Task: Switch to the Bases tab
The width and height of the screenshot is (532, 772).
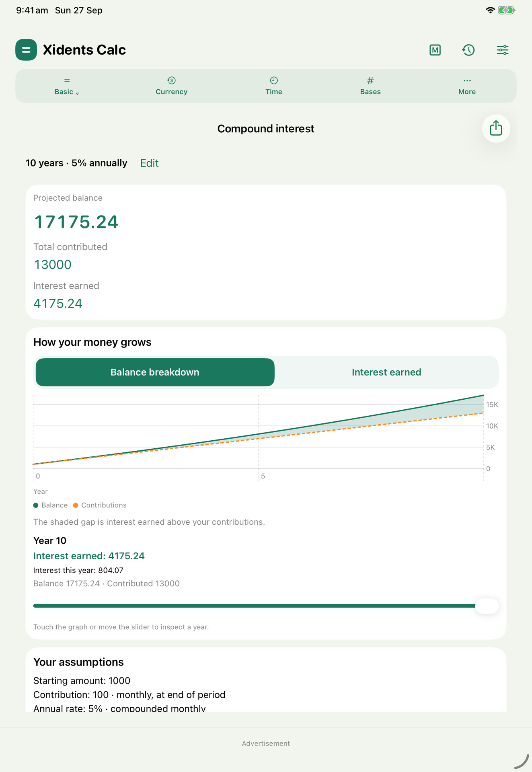Action: (370, 86)
